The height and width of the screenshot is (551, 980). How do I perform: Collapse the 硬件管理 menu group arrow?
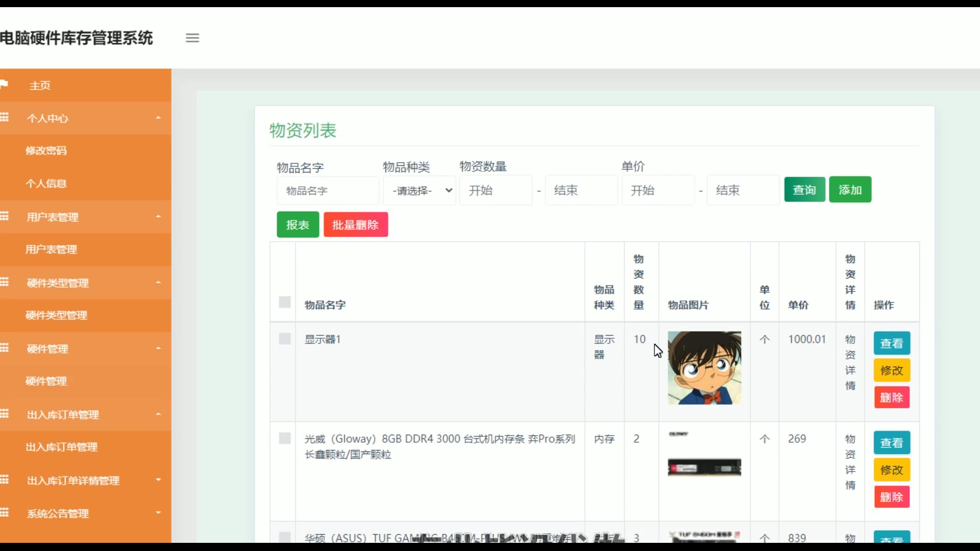158,348
